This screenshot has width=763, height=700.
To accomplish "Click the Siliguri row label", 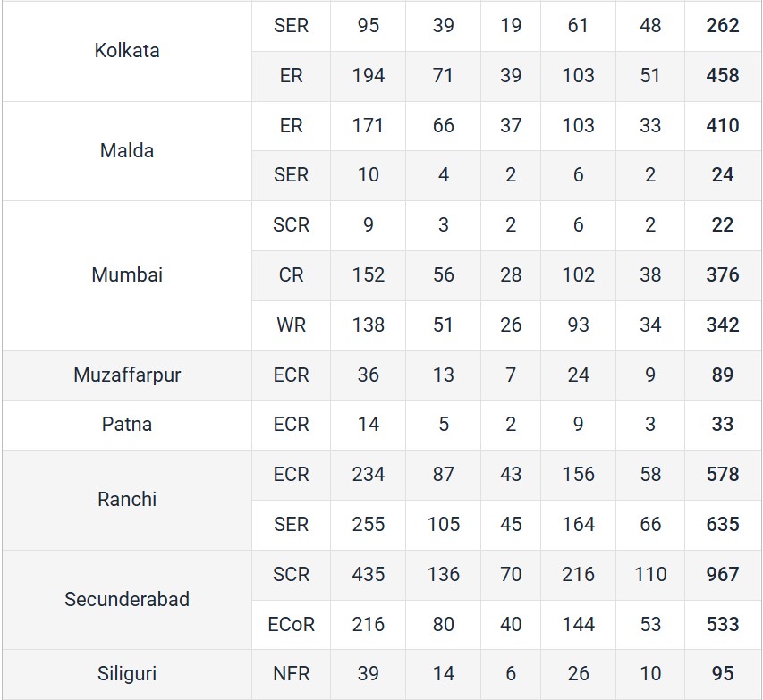I will click(127, 674).
